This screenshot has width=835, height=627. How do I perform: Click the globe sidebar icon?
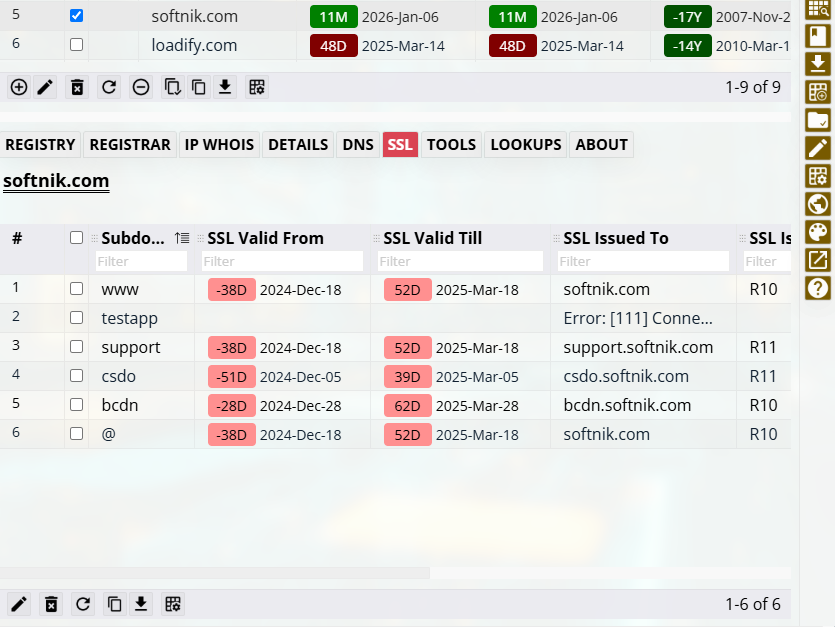[818, 203]
